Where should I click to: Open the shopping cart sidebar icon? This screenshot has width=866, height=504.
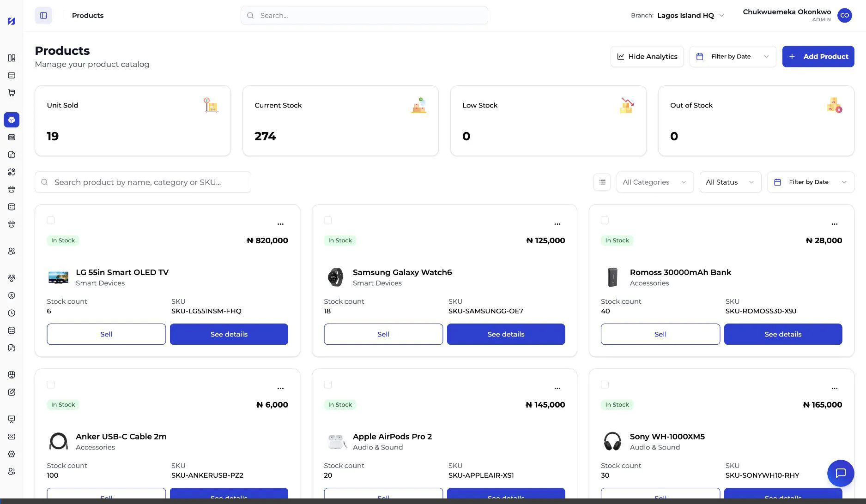(x=12, y=93)
